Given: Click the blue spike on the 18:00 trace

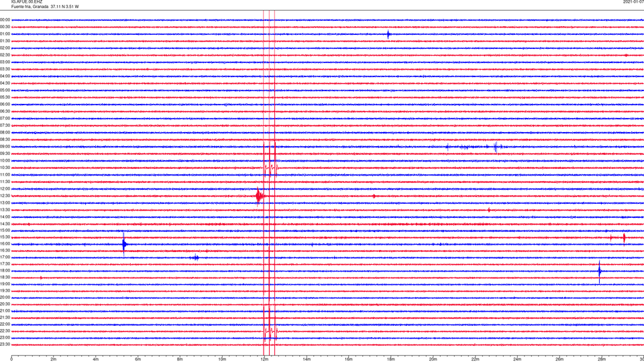Looking at the screenshot, I should [x=600, y=271].
